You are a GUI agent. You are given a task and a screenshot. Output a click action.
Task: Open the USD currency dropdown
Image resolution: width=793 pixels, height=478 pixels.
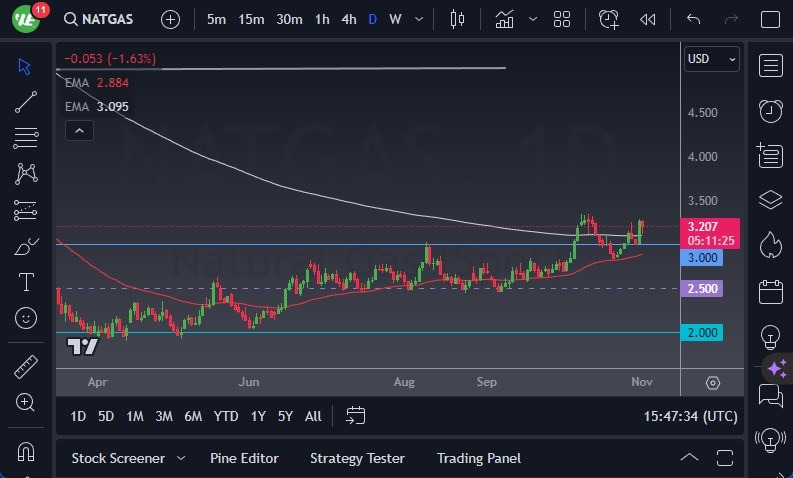pyautogui.click(x=711, y=59)
